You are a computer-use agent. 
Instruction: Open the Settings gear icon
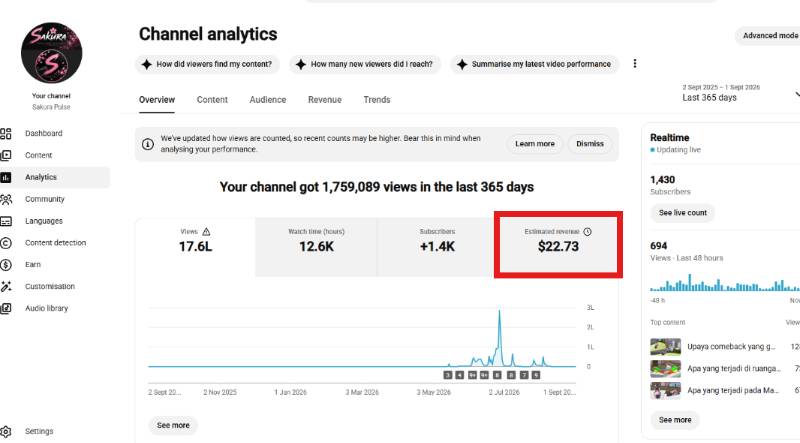(6, 432)
